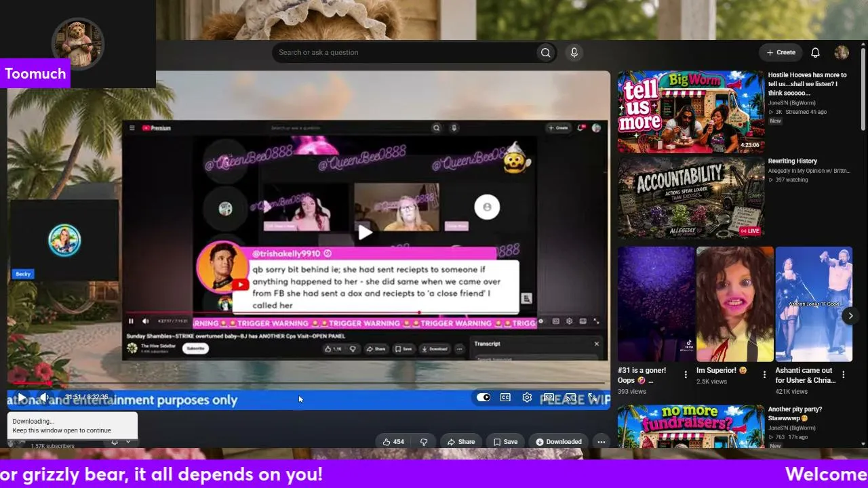Click the "Allegedly In My Opinion" channel name

[x=808, y=171]
